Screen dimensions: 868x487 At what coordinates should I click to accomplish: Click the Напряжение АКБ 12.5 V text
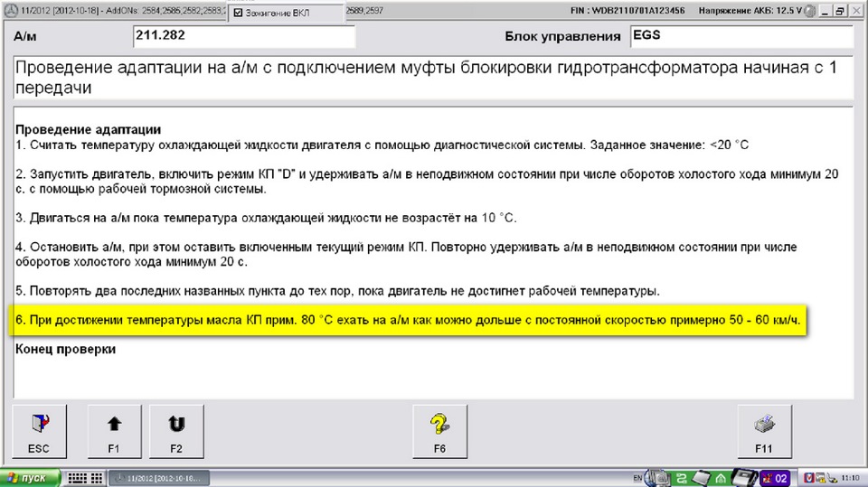[x=750, y=11]
